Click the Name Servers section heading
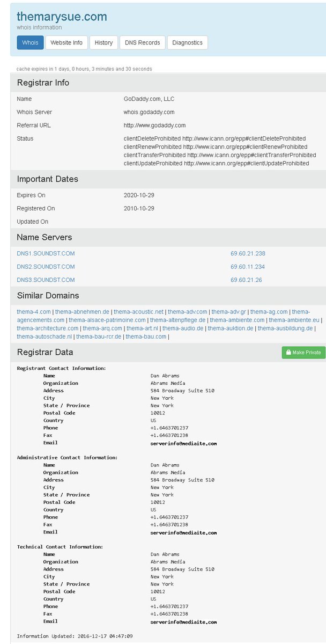The image size is (326, 644). [44, 237]
